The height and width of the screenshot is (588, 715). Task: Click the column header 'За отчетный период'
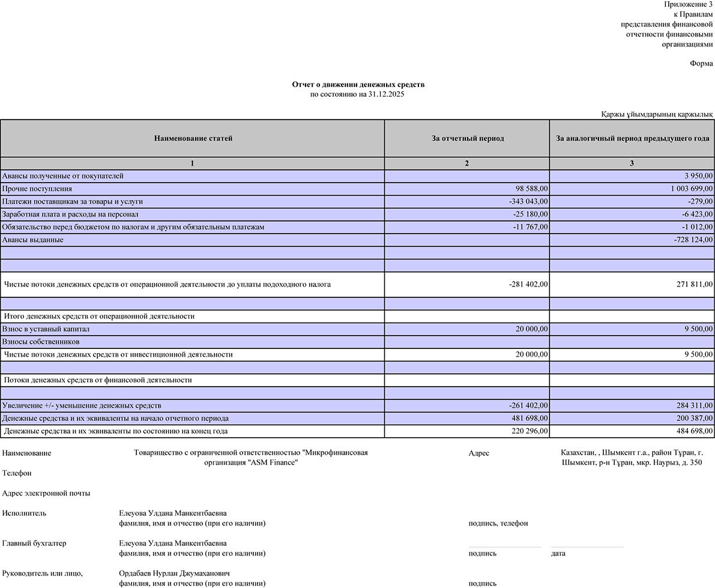coord(468,138)
